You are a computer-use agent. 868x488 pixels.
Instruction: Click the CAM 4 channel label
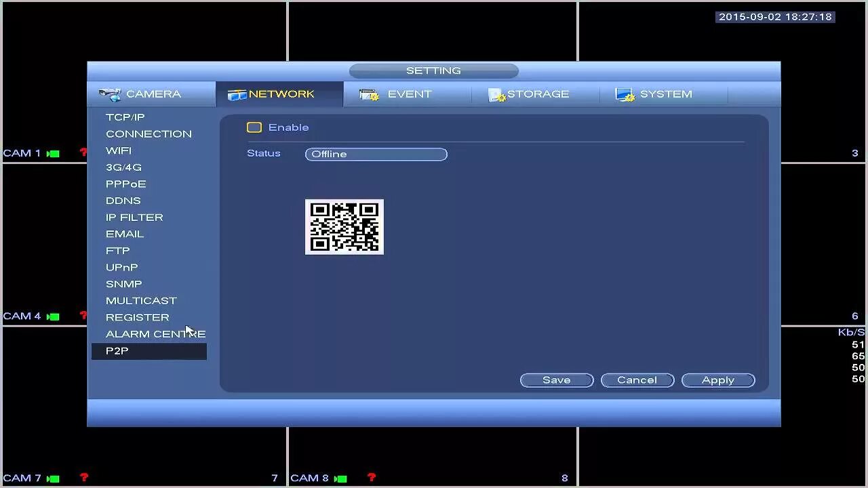[22, 316]
